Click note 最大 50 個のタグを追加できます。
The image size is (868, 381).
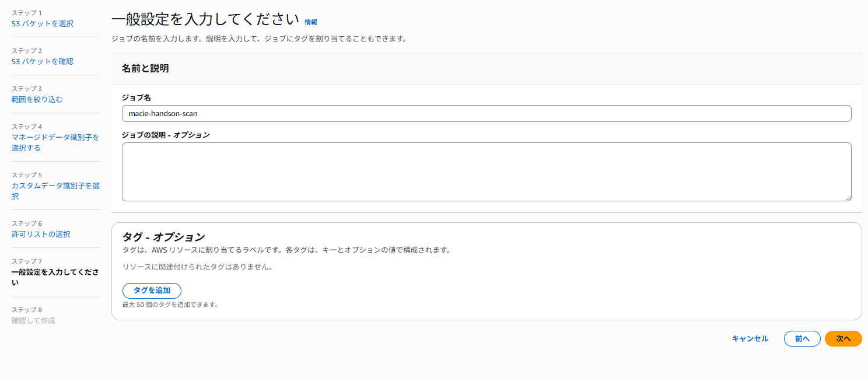click(170, 305)
